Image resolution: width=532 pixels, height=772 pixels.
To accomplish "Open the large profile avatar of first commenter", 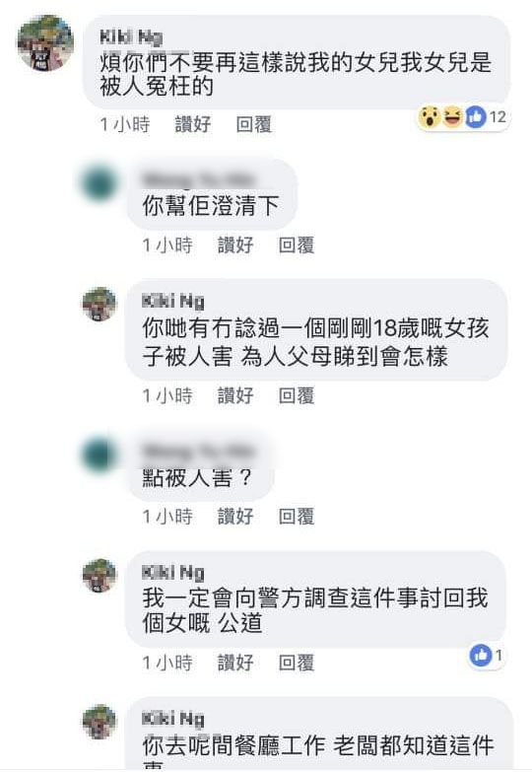I will 45,43.
